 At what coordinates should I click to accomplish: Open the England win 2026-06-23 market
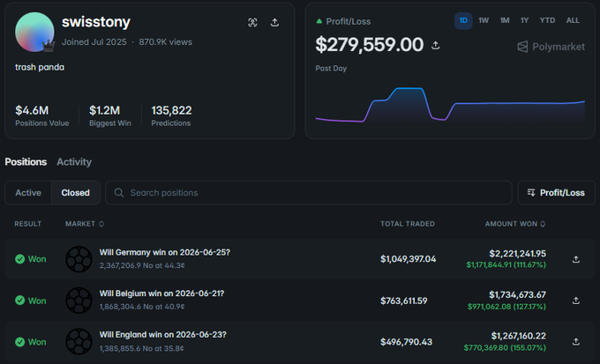[x=162, y=335]
